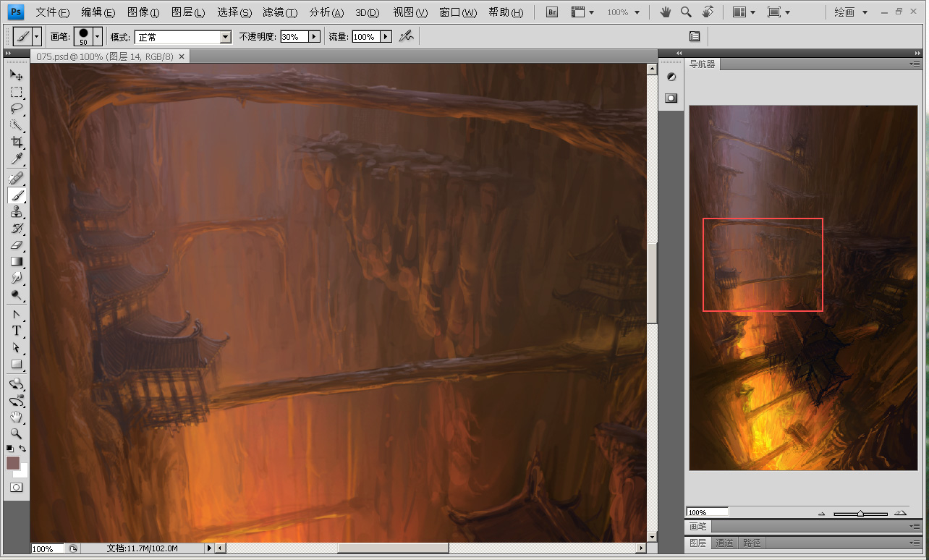Screen dimensions: 929x560
Task: Open the 窗口(W) menu
Action: coord(459,12)
